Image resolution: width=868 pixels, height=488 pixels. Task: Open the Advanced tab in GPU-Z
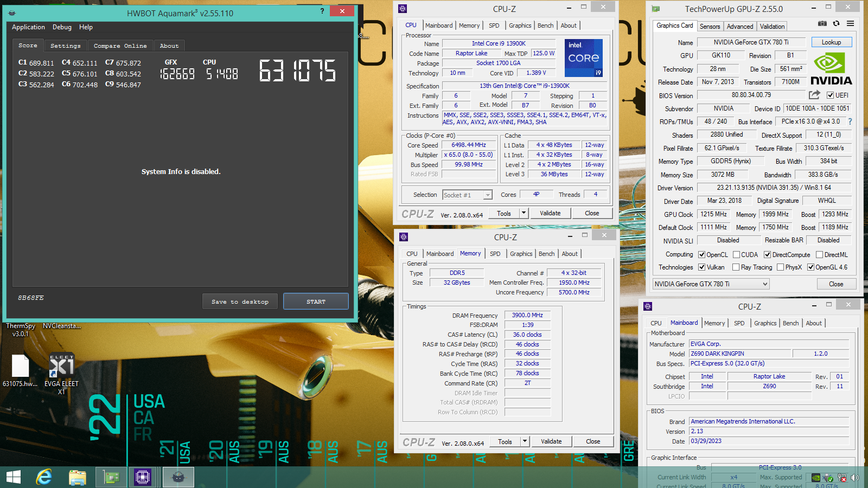(740, 27)
